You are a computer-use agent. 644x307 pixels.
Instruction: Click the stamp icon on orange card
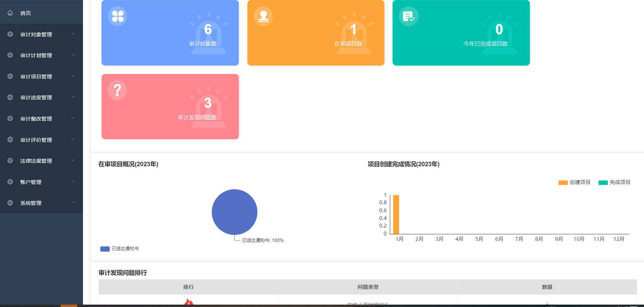(263, 16)
